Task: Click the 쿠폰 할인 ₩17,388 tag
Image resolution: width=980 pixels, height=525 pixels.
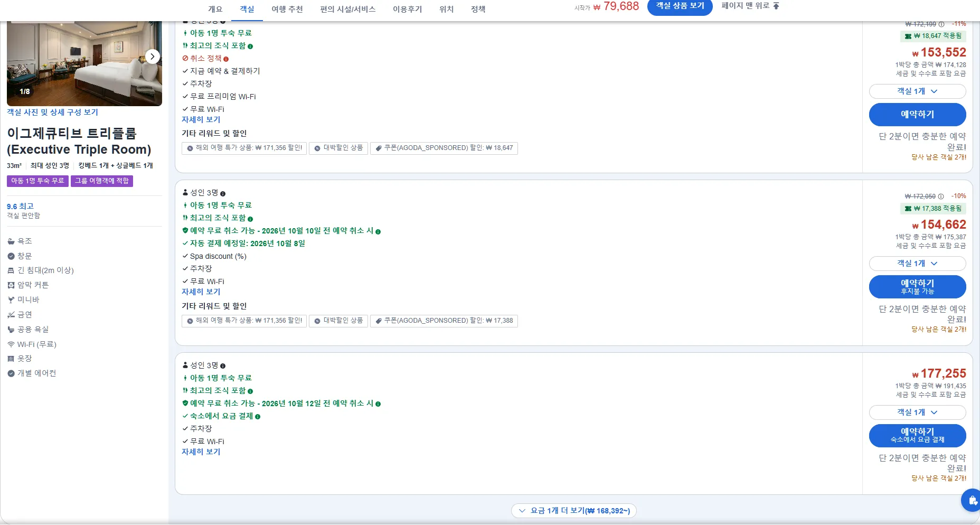Action: [444, 321]
